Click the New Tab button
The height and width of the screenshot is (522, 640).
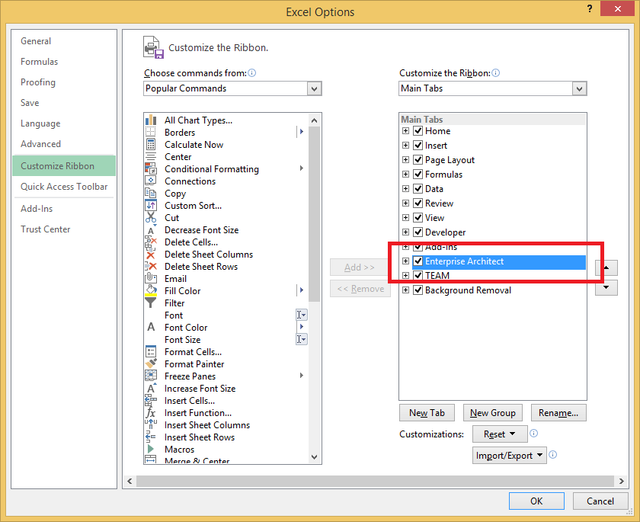(x=427, y=413)
